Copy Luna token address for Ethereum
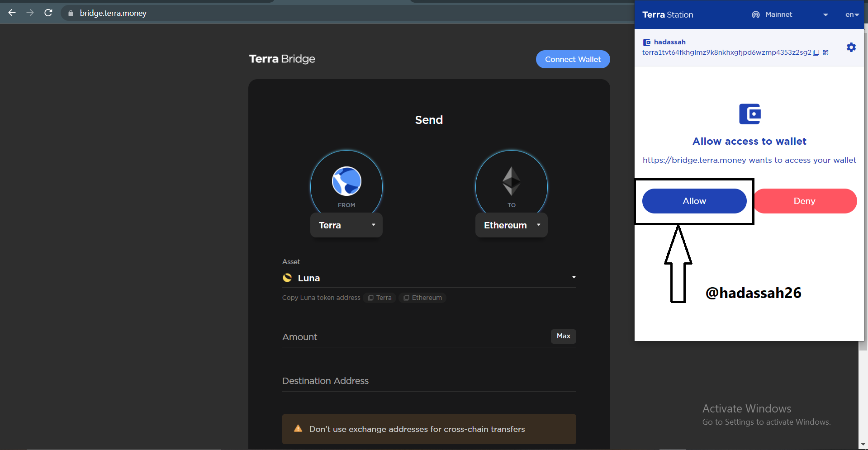Image resolution: width=868 pixels, height=450 pixels. coord(422,298)
